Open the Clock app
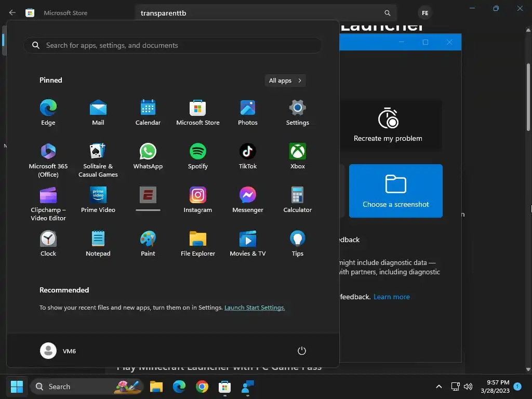This screenshot has width=532, height=399. (48, 244)
